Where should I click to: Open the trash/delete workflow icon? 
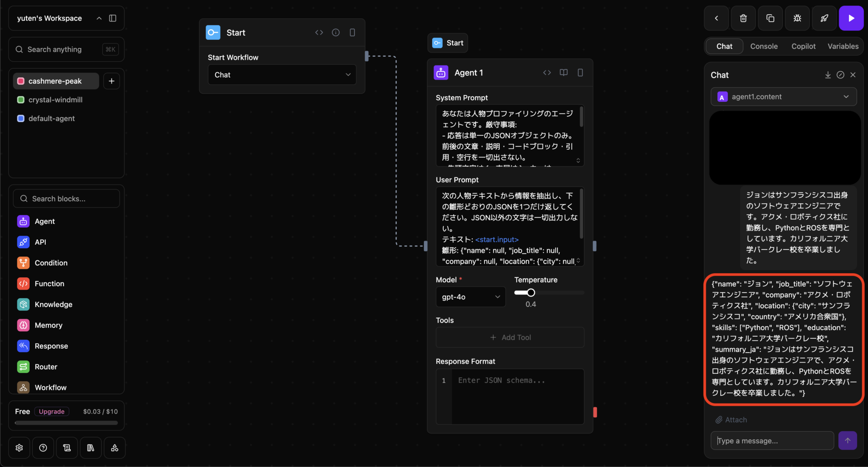[x=743, y=18]
